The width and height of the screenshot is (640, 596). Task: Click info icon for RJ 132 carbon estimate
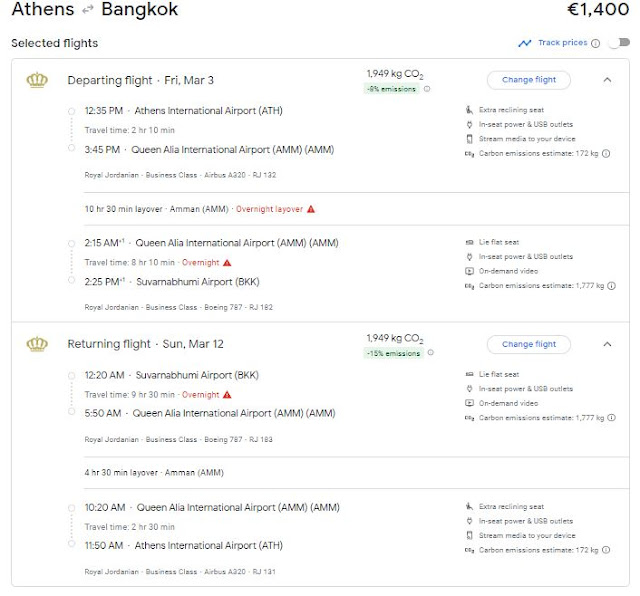(606, 153)
